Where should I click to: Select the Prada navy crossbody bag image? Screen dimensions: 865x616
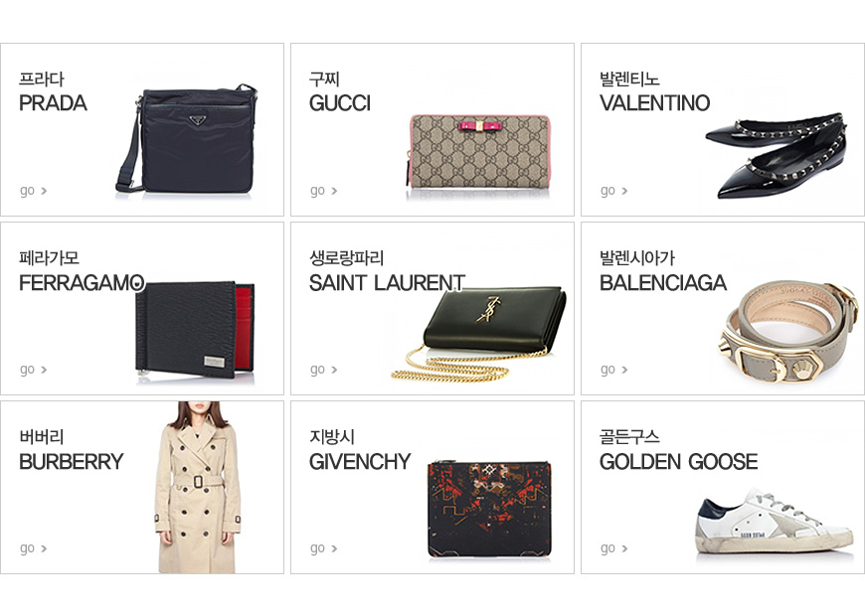pos(187,138)
